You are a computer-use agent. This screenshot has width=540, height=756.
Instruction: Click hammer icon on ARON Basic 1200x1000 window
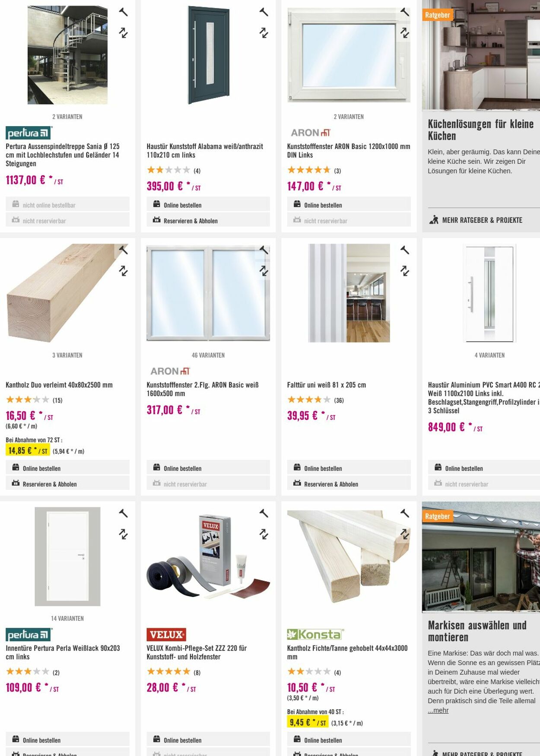(405, 12)
